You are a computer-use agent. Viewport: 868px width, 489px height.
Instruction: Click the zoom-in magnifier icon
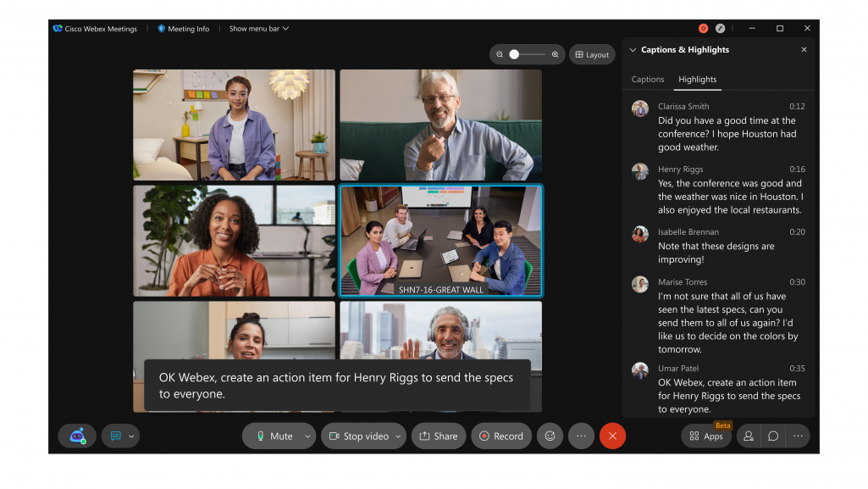555,53
